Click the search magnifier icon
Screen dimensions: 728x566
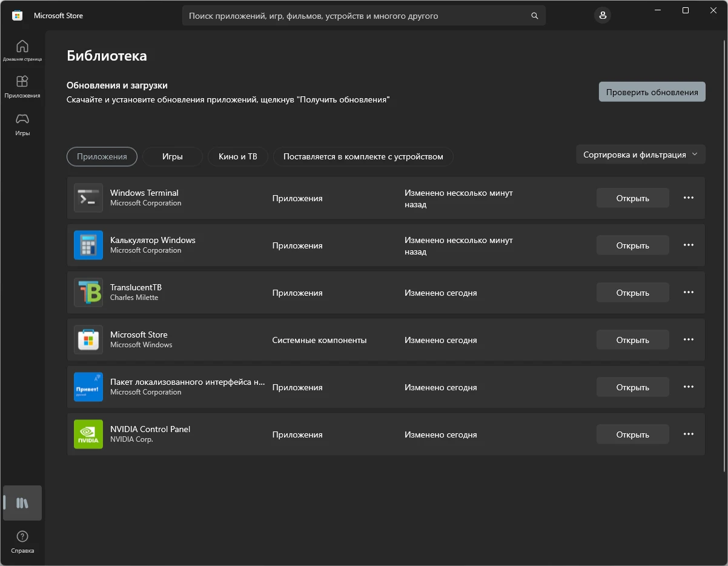(534, 16)
